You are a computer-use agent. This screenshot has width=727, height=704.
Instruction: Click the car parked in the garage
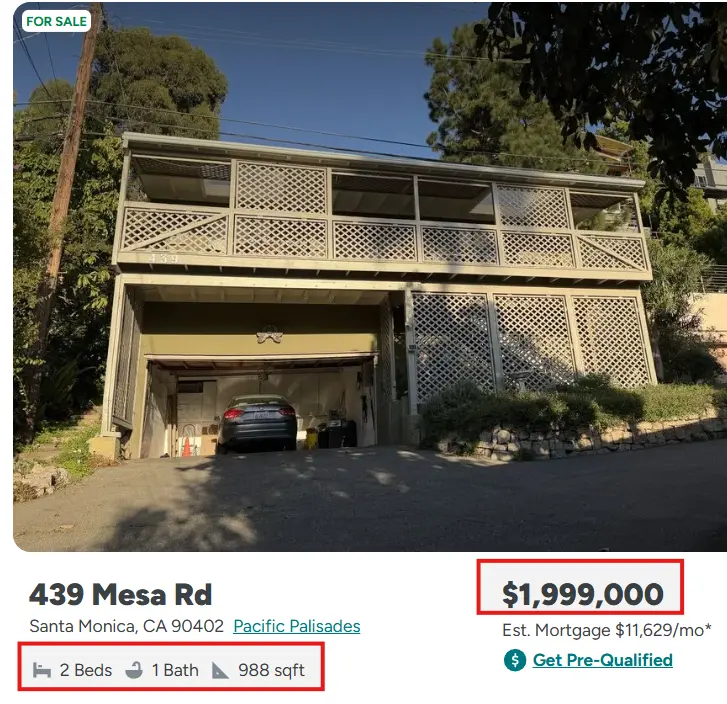pyautogui.click(x=257, y=422)
